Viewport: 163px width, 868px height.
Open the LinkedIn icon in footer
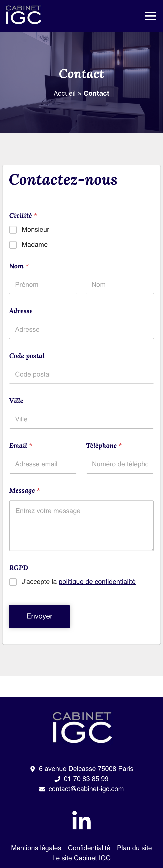point(81,820)
